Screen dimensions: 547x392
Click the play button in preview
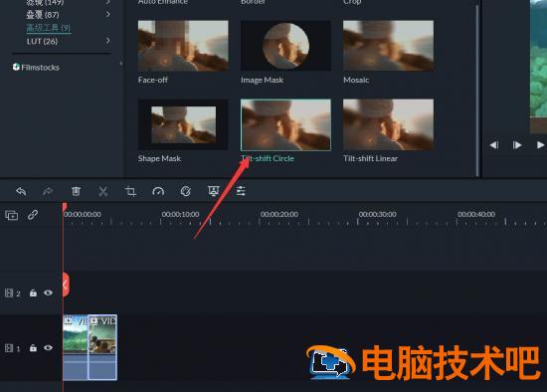[x=540, y=145]
